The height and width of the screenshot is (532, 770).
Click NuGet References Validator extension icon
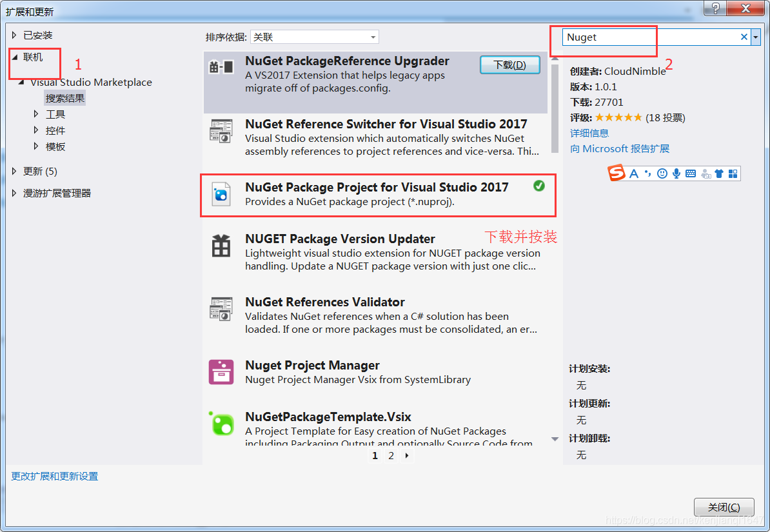click(221, 309)
